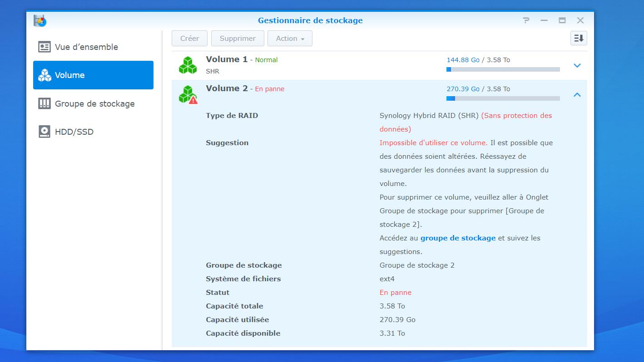
Task: Click the Groupe de stockage sidebar icon
Action: pyautogui.click(x=45, y=104)
